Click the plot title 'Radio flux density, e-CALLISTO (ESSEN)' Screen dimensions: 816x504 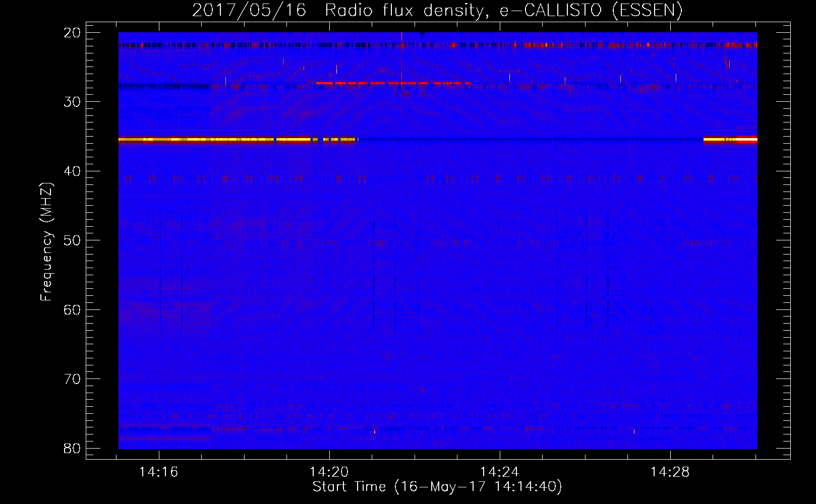click(x=504, y=10)
